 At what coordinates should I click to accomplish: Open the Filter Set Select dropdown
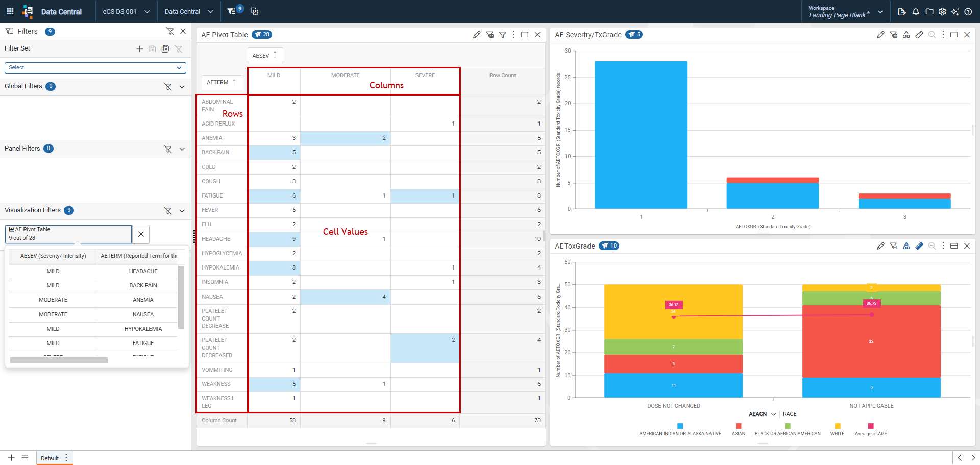tap(95, 67)
